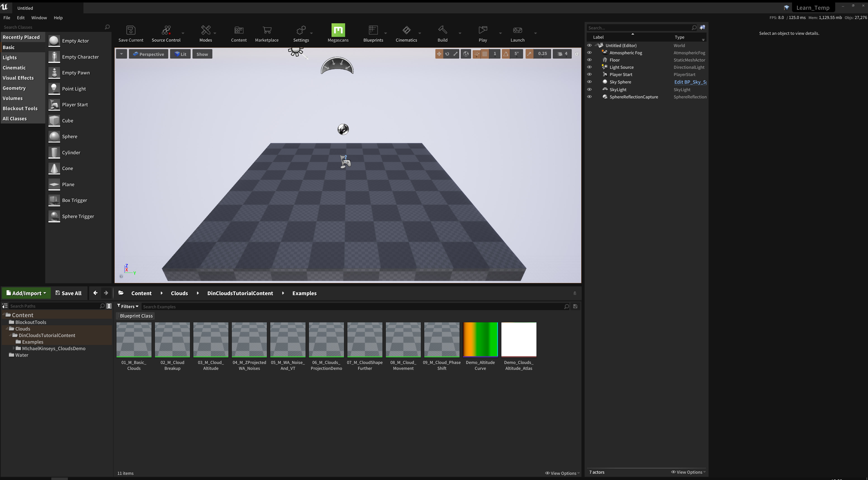Screen dimensions: 868x480
Task: Open the Add/Import dropdown
Action: tap(26, 293)
